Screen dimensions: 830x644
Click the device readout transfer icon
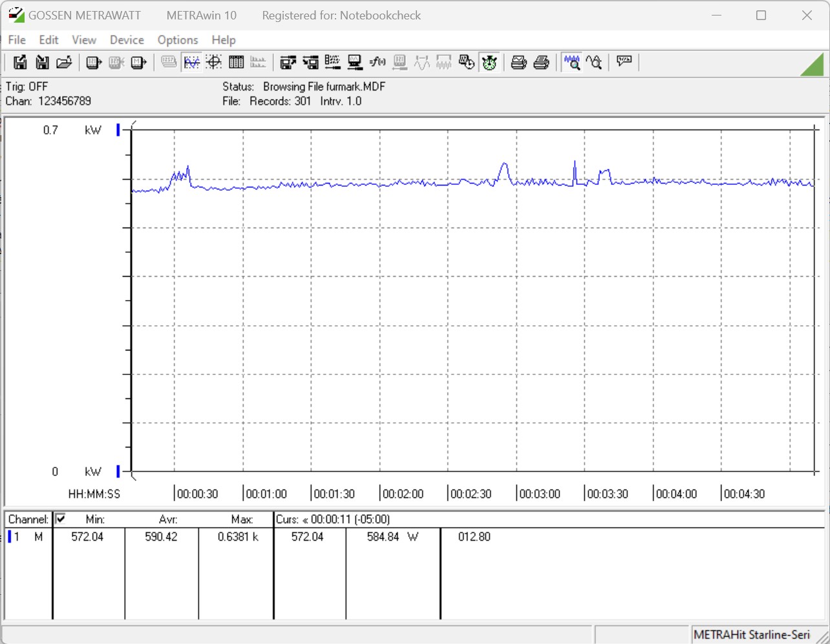[94, 62]
